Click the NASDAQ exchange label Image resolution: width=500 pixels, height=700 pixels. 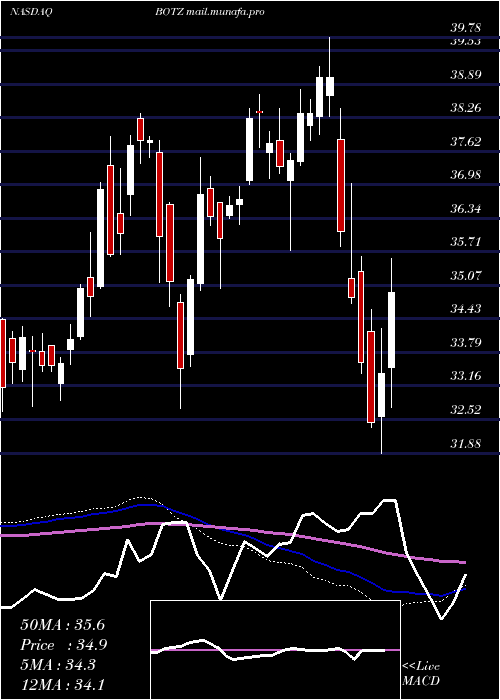point(32,12)
